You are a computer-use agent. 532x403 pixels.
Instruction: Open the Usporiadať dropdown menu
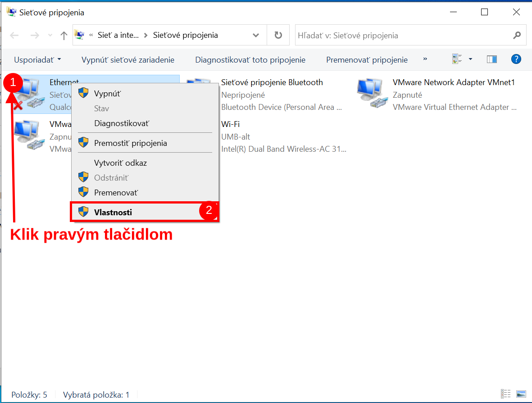[37, 60]
